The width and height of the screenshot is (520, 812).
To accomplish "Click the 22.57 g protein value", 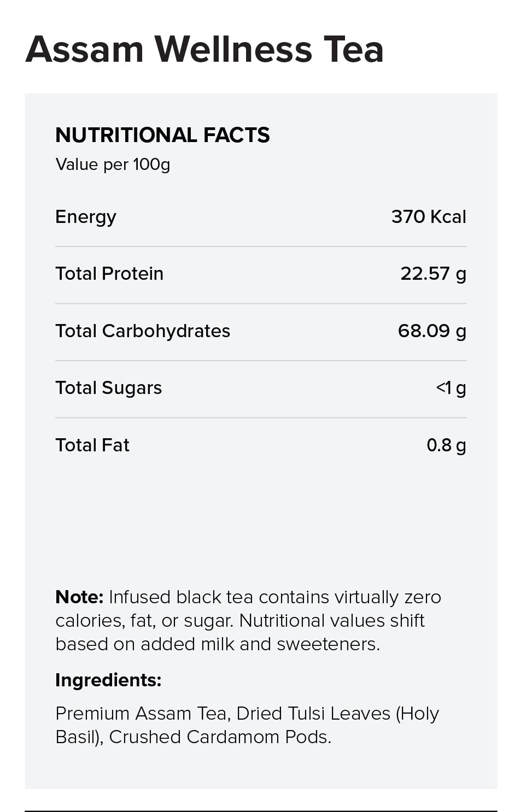I will [433, 274].
